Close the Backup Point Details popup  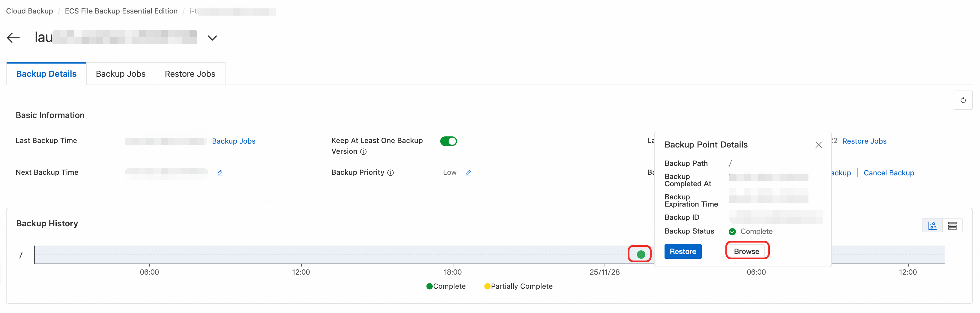pyautogui.click(x=819, y=145)
